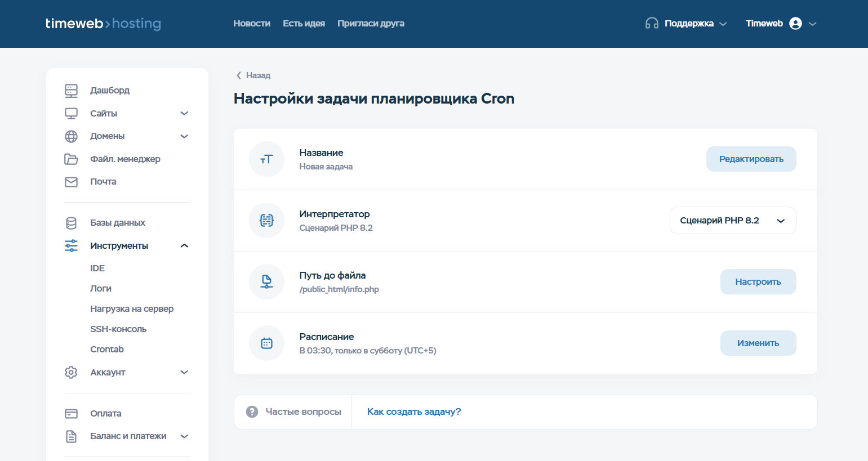Click the Dashboard server icon in sidebar
The image size is (868, 461).
tap(71, 91)
